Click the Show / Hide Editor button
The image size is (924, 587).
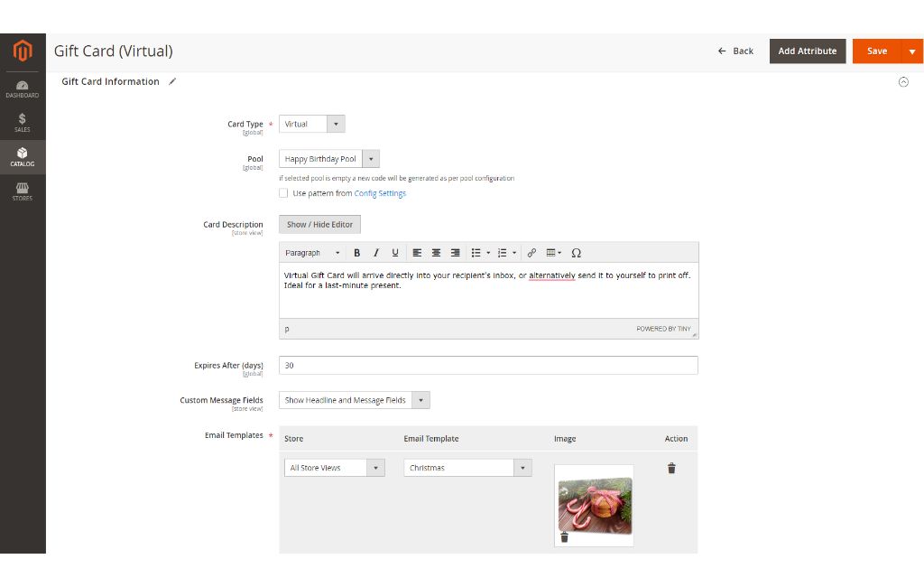pos(319,224)
